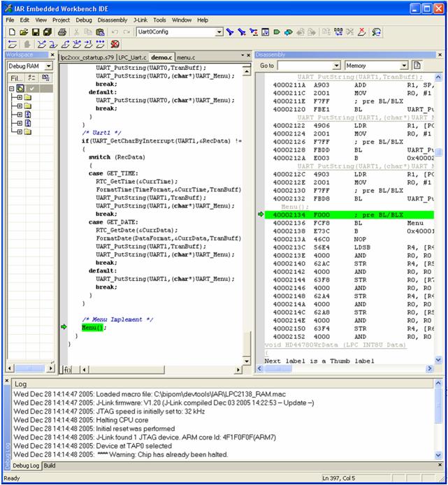Undo the last edit via toolbar icon
Image resolution: width=448 pixels, height=485 pixels.
[115, 32]
